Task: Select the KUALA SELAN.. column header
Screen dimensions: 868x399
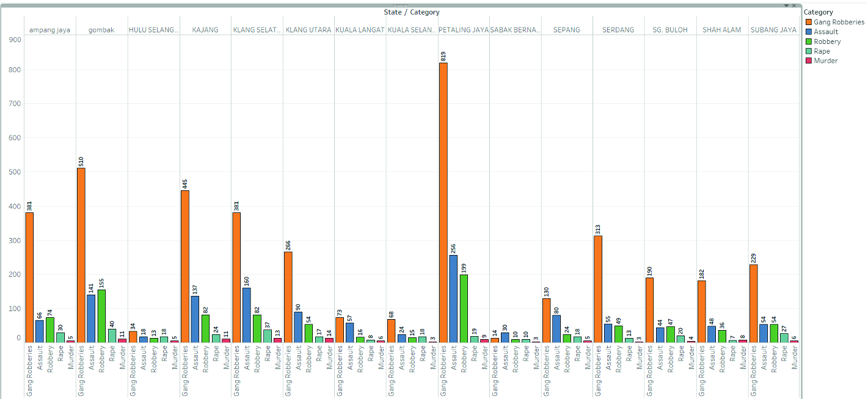Action: [412, 29]
